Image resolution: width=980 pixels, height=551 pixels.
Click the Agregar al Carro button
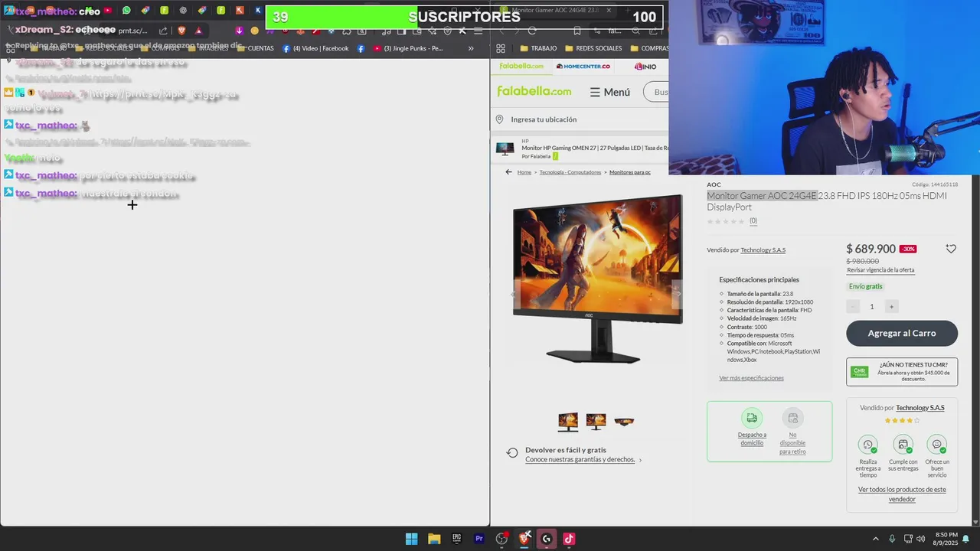coord(902,334)
